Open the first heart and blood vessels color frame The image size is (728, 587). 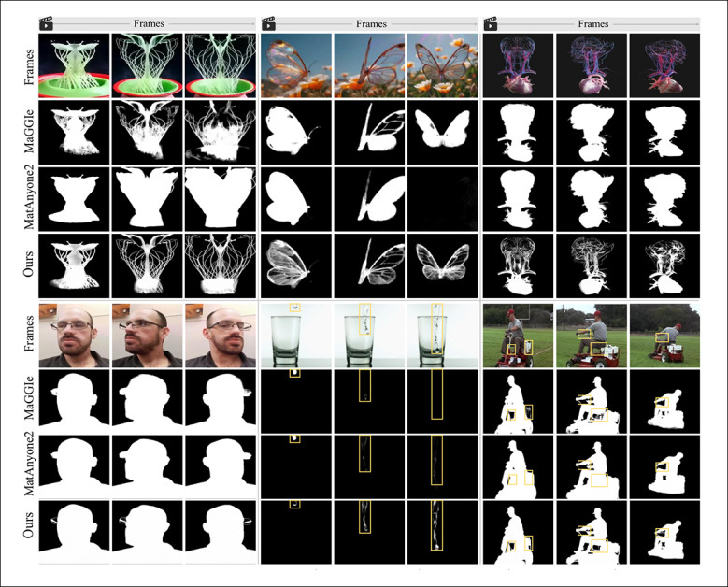519,65
